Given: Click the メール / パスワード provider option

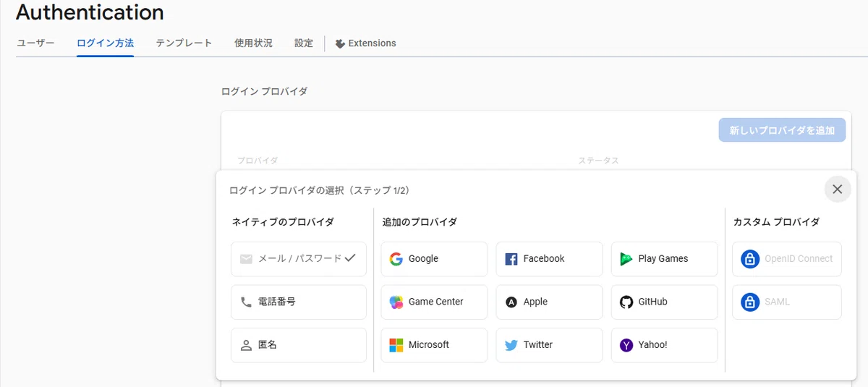Looking at the screenshot, I should coord(299,259).
